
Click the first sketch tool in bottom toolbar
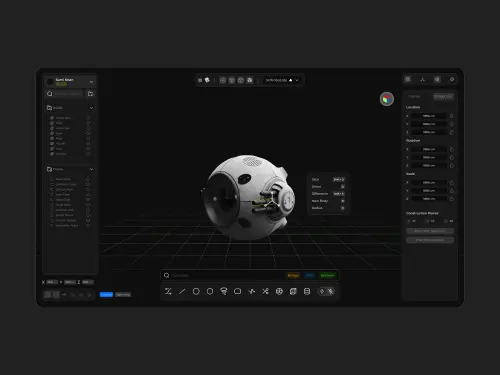pos(168,291)
